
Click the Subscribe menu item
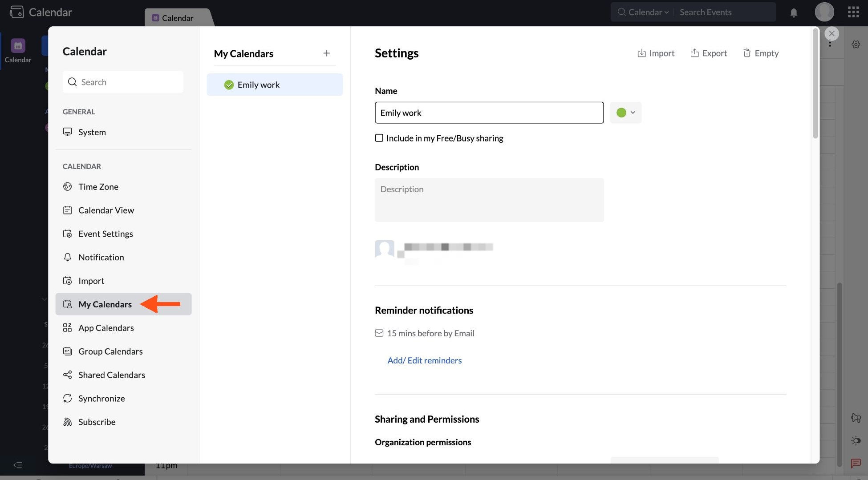[97, 422]
